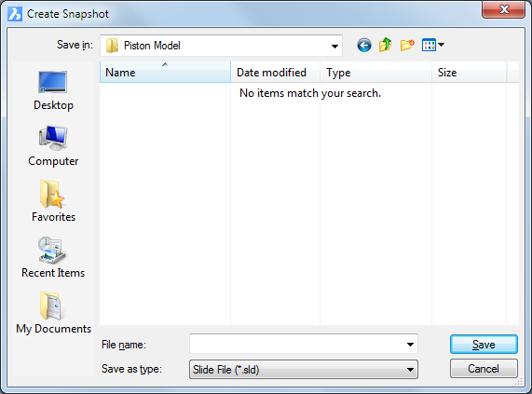
Task: Click the Save button
Action: 484,345
